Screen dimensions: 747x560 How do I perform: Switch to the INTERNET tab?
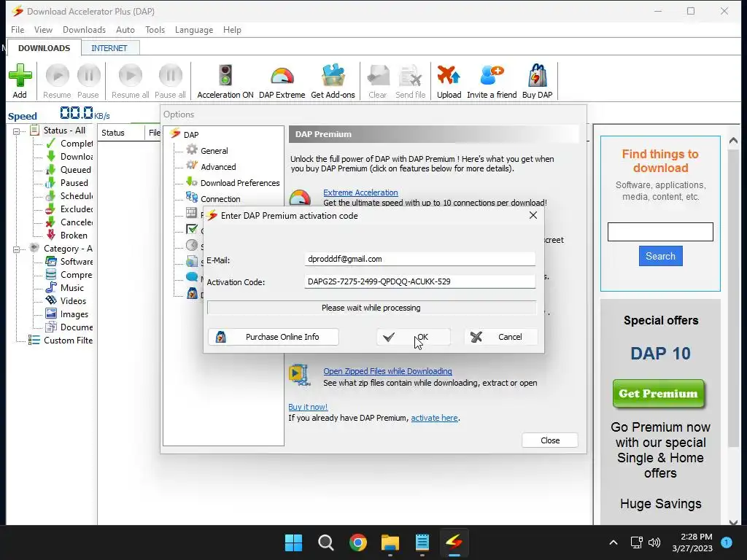click(x=109, y=48)
